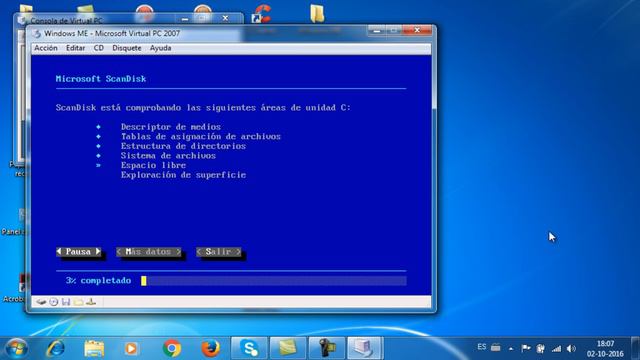Click 'Tablas de asignación de archivos' text
The width and height of the screenshot is (640, 360).
(200, 136)
